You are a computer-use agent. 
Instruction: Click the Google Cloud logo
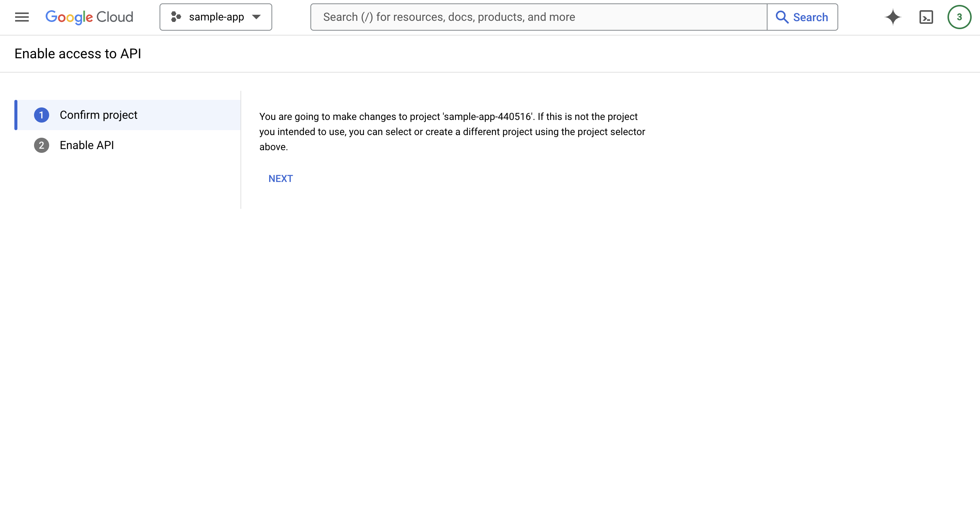coord(89,17)
